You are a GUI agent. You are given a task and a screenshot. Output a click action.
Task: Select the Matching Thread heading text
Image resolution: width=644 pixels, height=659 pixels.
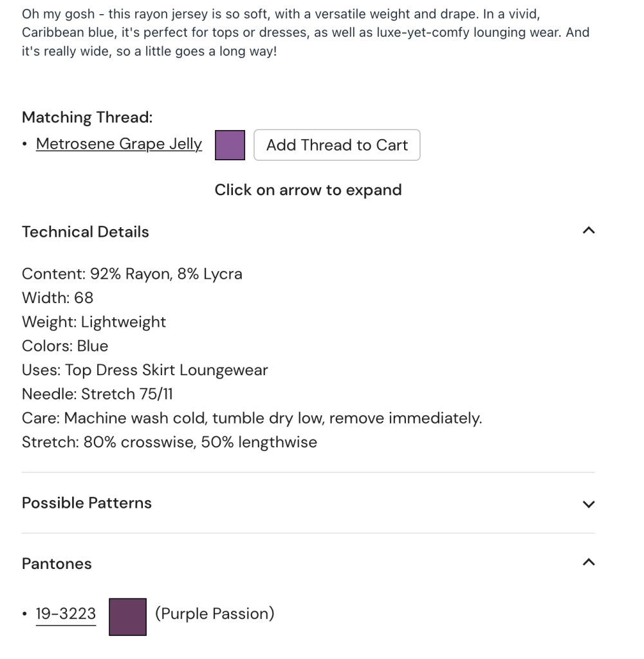(87, 118)
